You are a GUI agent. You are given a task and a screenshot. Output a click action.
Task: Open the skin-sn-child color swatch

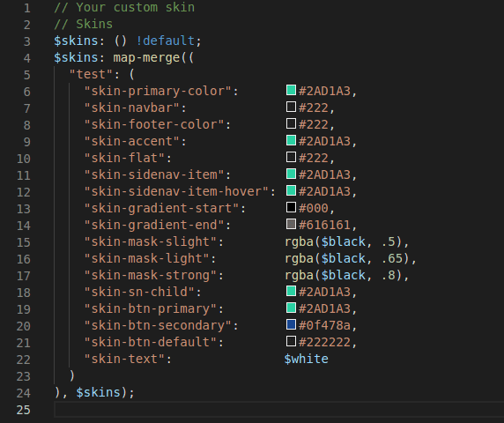[291, 291]
